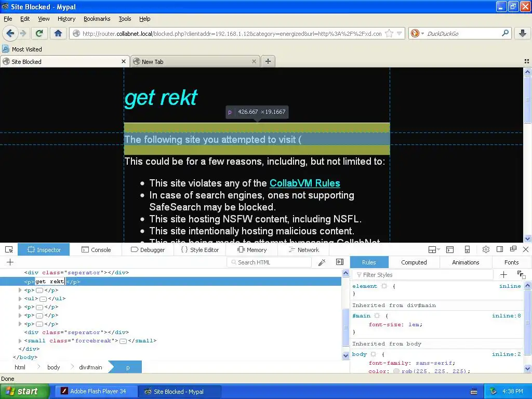Viewport: 532px width, 399px height.
Task: Go to the home page
Action: 58,33
